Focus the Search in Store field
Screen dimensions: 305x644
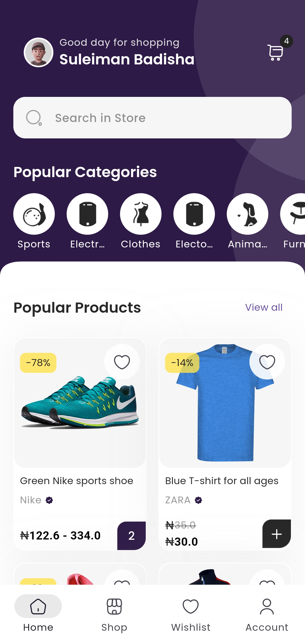pyautogui.click(x=158, y=118)
